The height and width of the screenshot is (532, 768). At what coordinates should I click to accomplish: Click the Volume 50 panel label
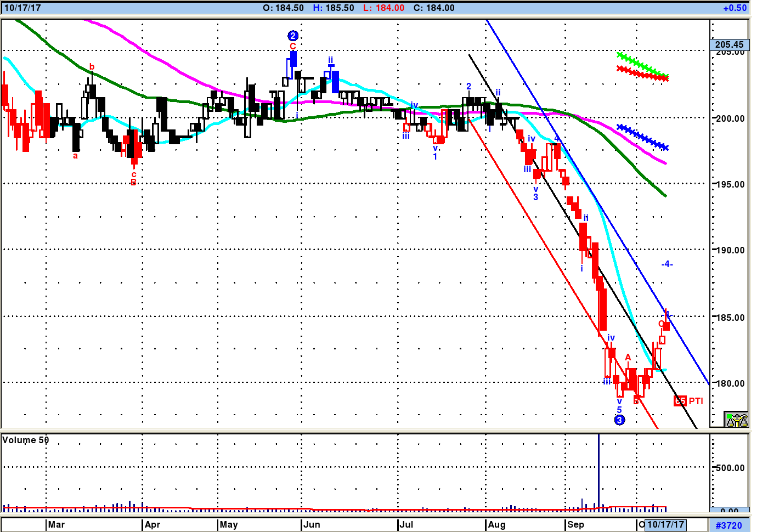tap(25, 440)
